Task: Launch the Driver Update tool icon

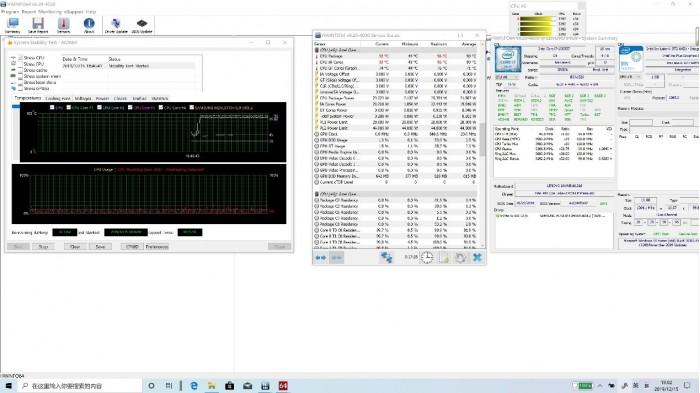Action: pyautogui.click(x=116, y=25)
